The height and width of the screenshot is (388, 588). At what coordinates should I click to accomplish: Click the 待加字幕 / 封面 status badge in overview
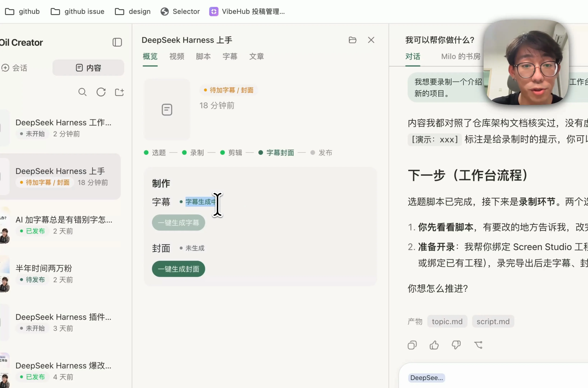tap(229, 90)
